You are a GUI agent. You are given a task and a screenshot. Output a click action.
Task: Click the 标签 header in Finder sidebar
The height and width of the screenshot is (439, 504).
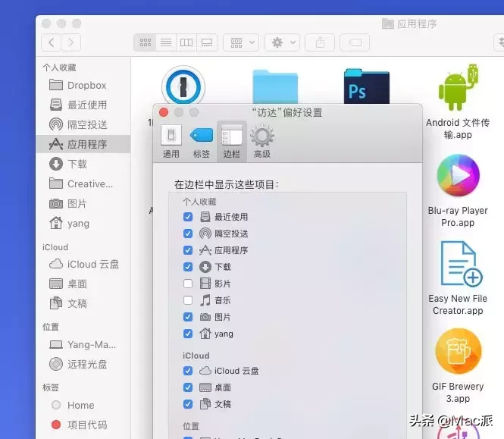(51, 387)
